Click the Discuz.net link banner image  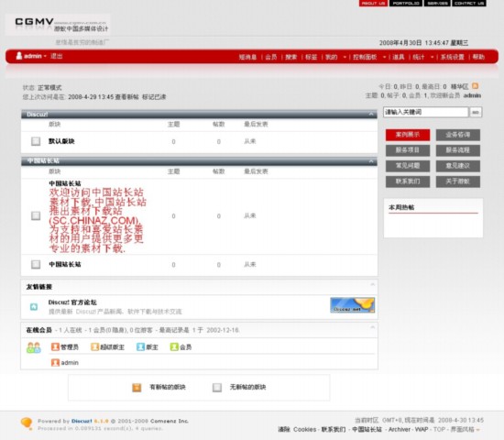click(352, 305)
